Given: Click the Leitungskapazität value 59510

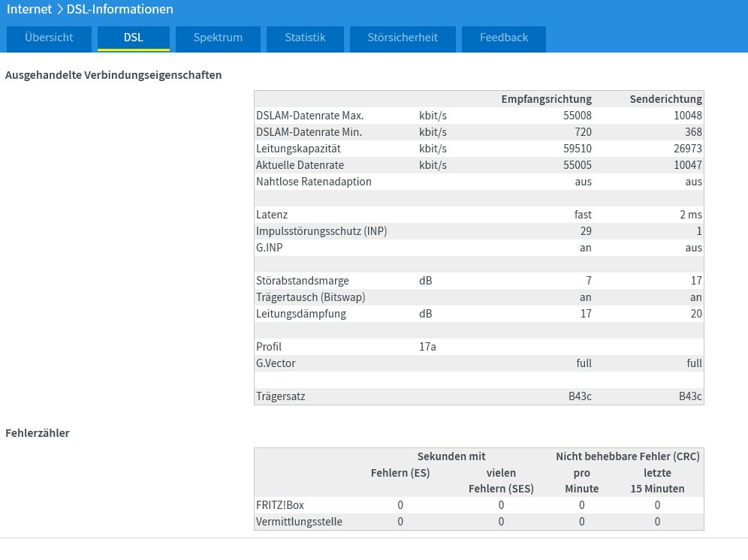Looking at the screenshot, I should click(x=578, y=149).
